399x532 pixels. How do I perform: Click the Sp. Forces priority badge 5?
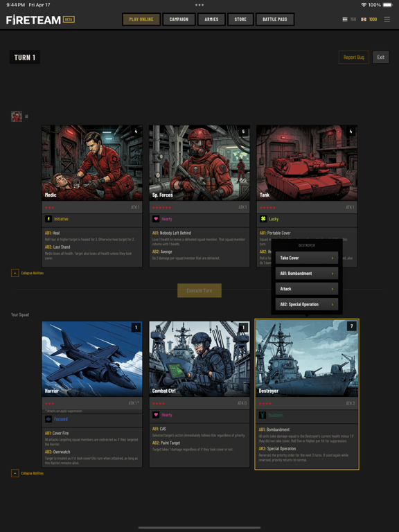point(243,132)
